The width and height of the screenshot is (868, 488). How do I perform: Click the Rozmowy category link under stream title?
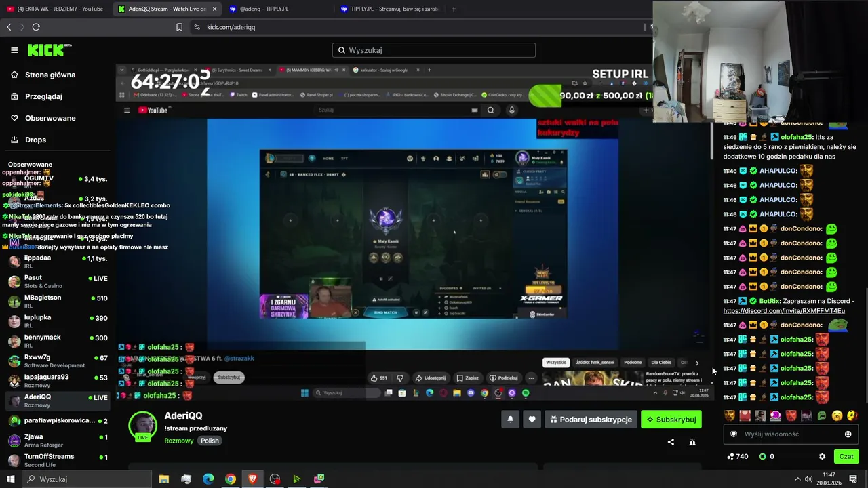point(179,441)
